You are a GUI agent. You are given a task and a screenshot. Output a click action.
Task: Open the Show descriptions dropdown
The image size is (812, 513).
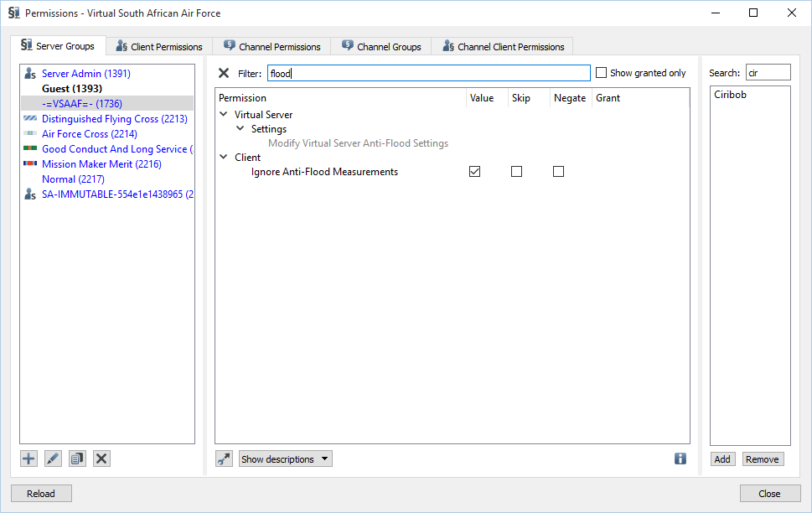click(285, 459)
